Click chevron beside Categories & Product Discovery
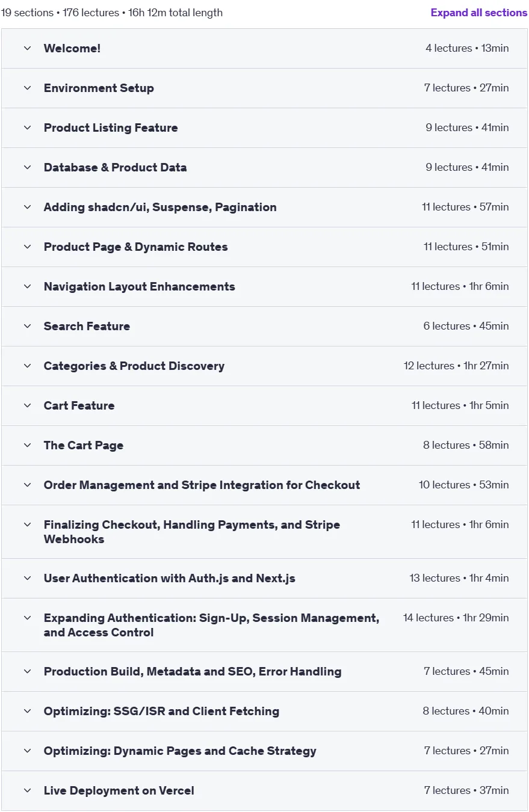The width and height of the screenshot is (529, 812). [x=27, y=366]
